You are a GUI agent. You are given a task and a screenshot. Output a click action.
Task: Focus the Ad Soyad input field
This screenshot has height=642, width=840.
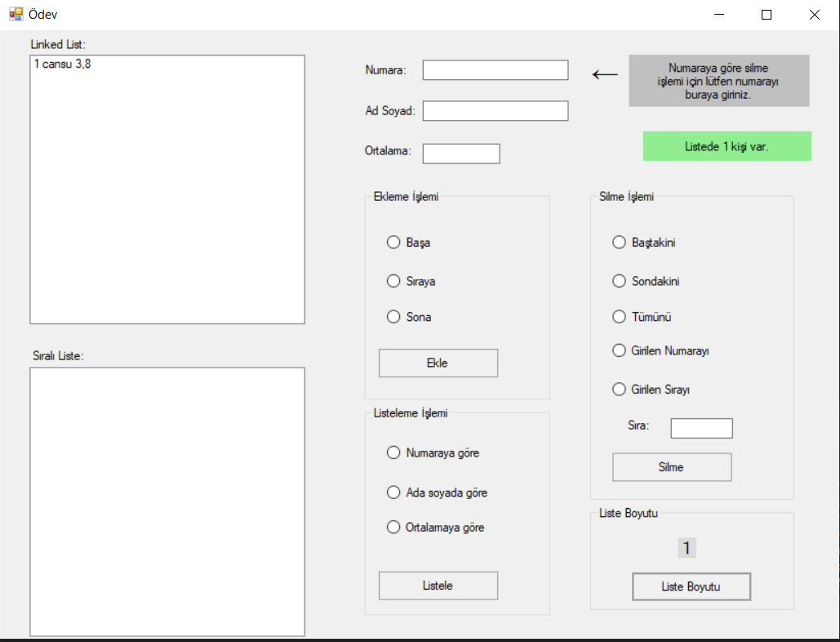[495, 110]
